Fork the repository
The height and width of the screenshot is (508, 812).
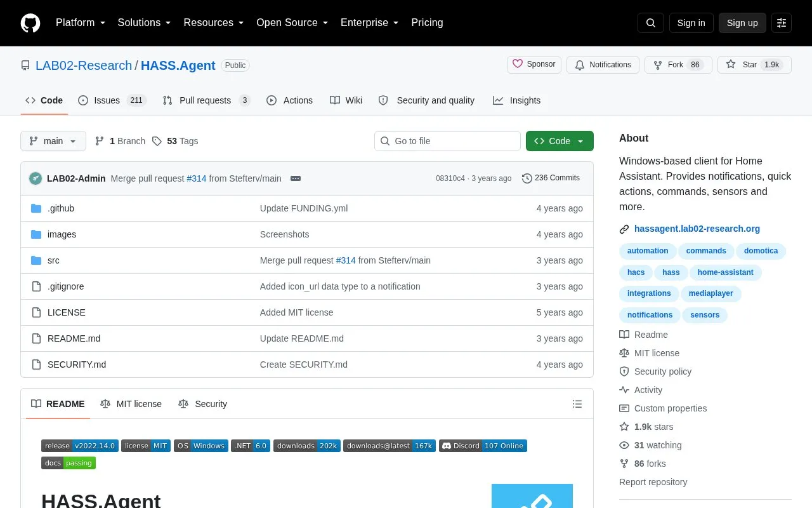coord(678,65)
